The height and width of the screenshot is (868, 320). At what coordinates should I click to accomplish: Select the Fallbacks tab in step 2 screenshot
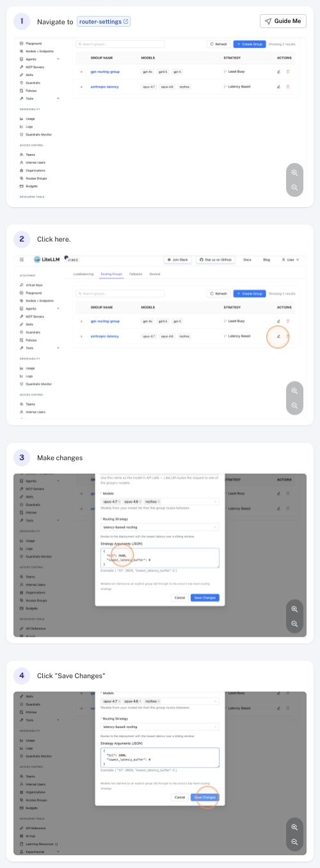click(135, 274)
